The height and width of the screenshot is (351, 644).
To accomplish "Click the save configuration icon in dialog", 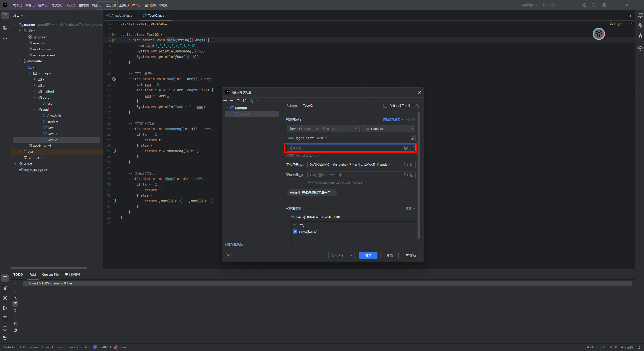I will point(245,101).
